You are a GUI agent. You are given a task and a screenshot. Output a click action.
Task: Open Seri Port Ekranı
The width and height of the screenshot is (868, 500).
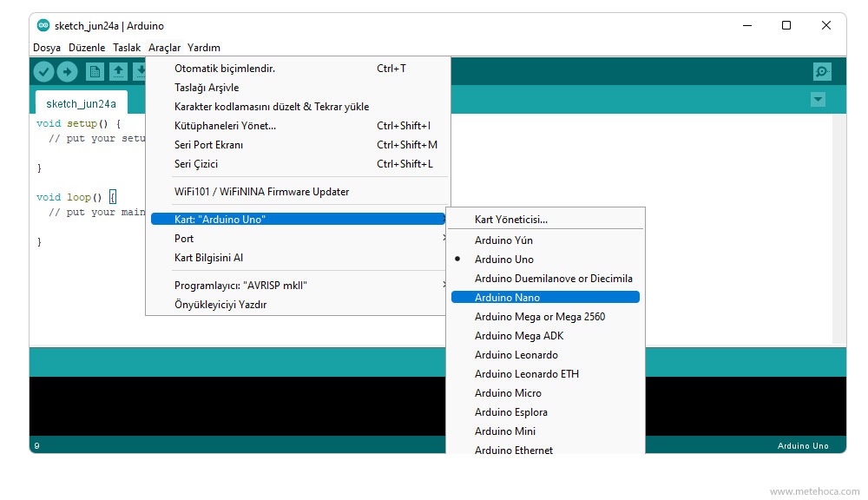coord(299,145)
